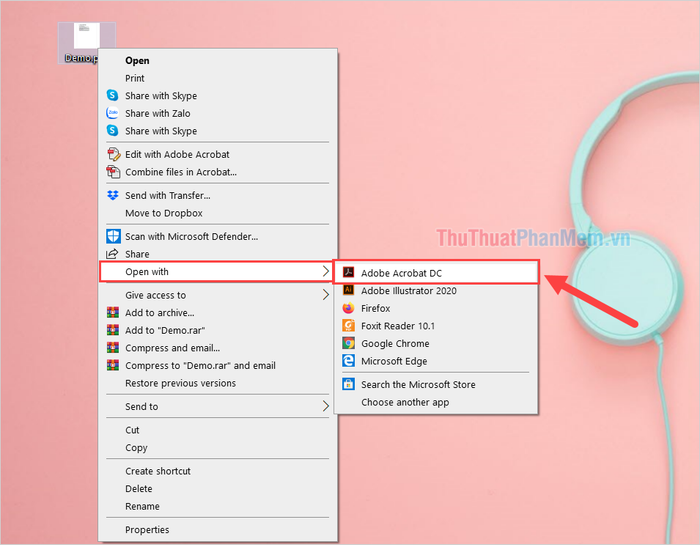Choose Edit with Adobe Acrobat text
The width and height of the screenshot is (700, 545).
(177, 154)
